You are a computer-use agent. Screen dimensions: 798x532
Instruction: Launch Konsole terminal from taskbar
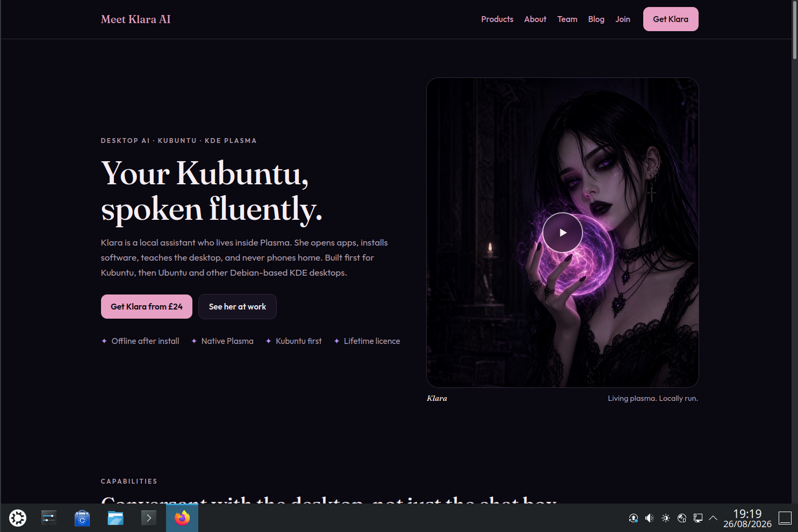click(149, 518)
